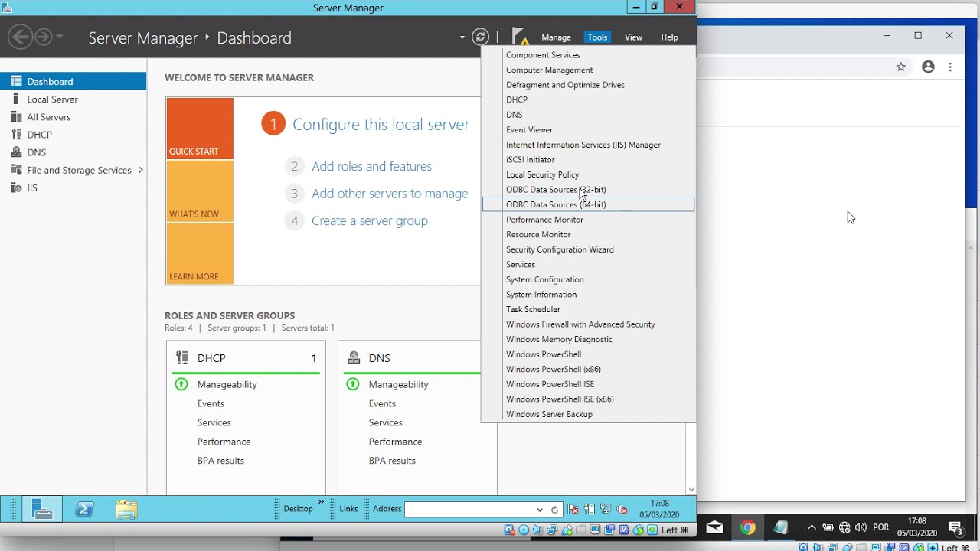Switch to Chrome on the host taskbar
The image size is (980, 551).
(x=748, y=527)
